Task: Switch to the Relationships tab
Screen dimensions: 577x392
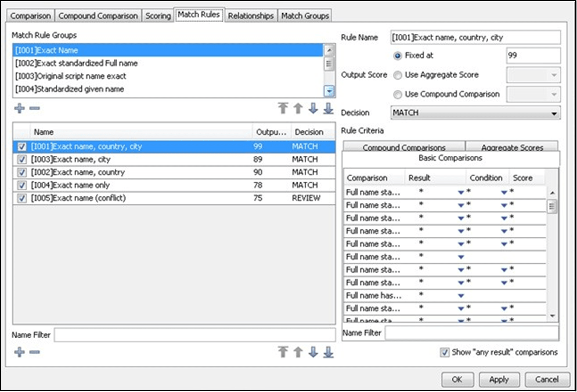Action: pyautogui.click(x=251, y=16)
